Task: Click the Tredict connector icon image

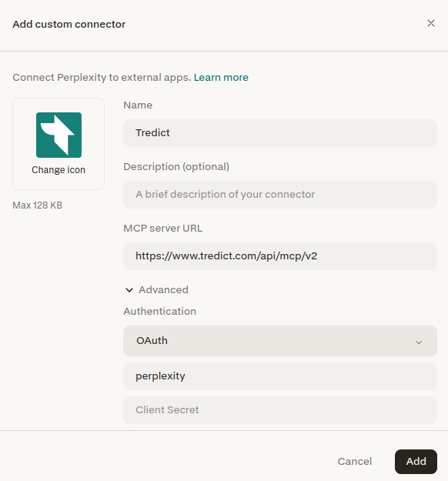Action: (59, 135)
